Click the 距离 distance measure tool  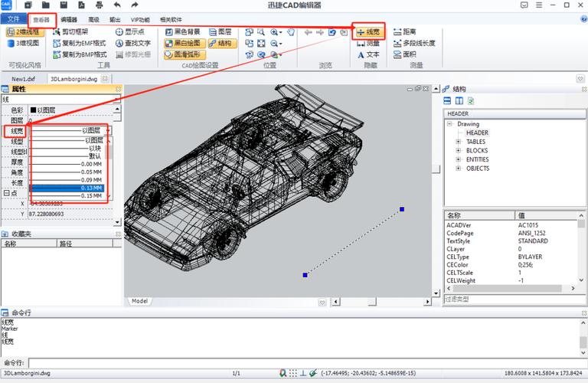tap(404, 32)
